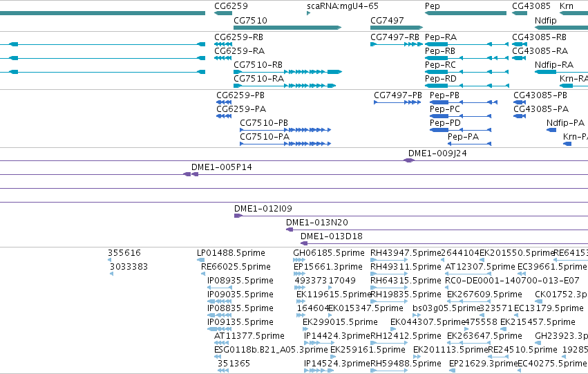Click EST RH64315.5prime feature

point(389,288)
